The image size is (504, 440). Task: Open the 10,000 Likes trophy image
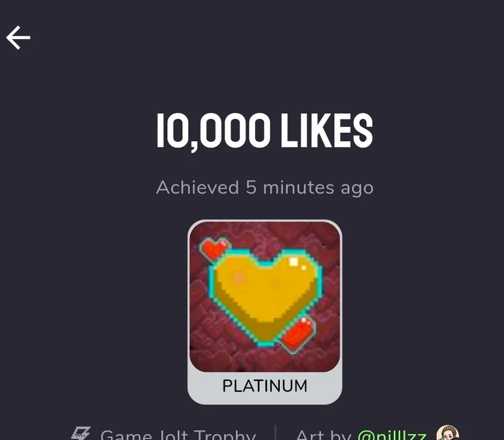[x=265, y=297]
